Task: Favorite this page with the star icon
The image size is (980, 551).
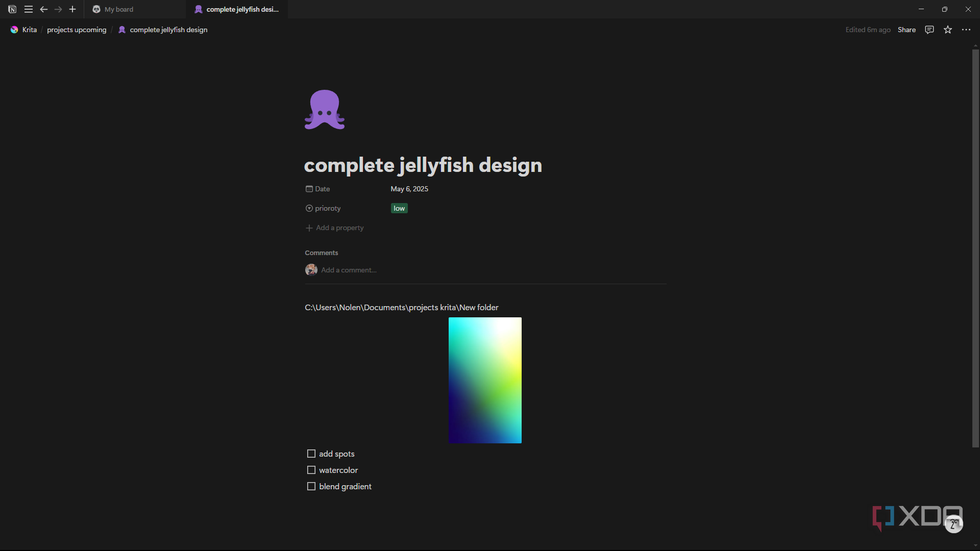Action: pos(948,30)
